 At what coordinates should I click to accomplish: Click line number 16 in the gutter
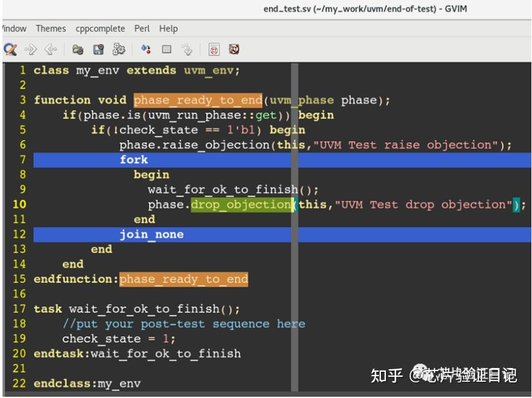pos(19,294)
